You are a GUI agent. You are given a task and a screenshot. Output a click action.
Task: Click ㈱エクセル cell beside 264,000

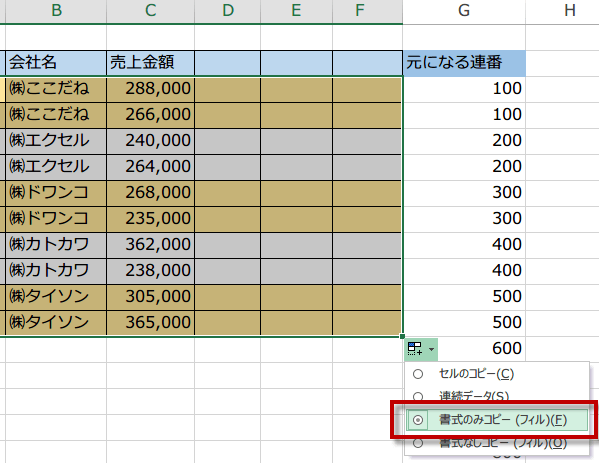56,167
